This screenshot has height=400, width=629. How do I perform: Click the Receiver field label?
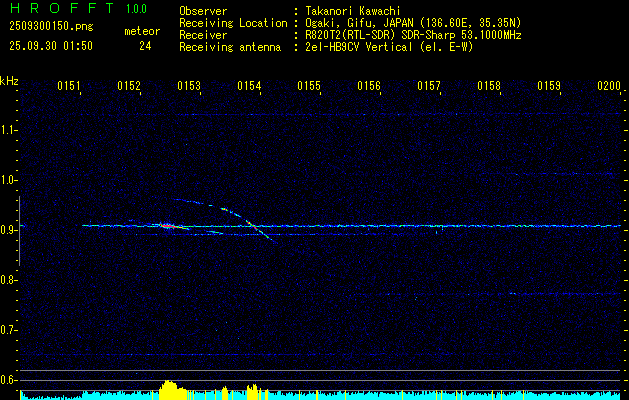point(203,35)
